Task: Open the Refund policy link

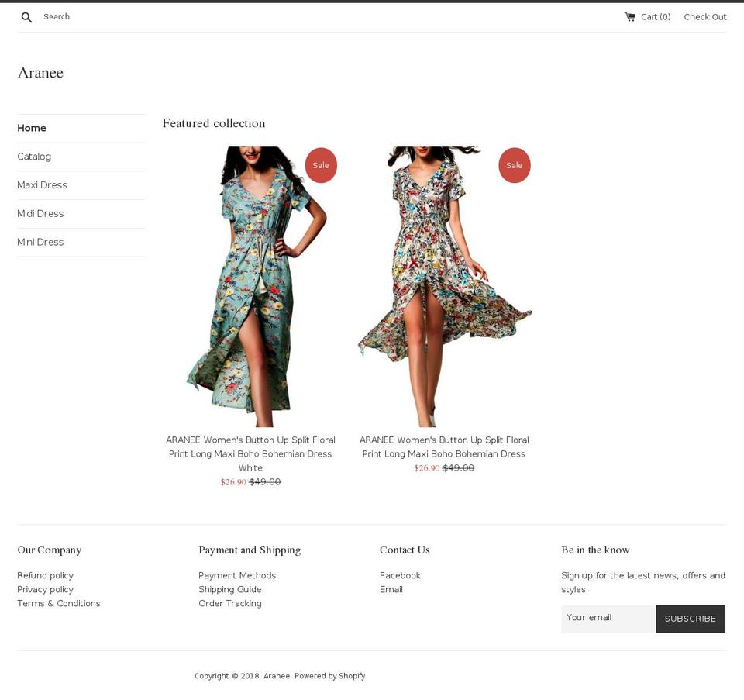Action: click(x=45, y=576)
